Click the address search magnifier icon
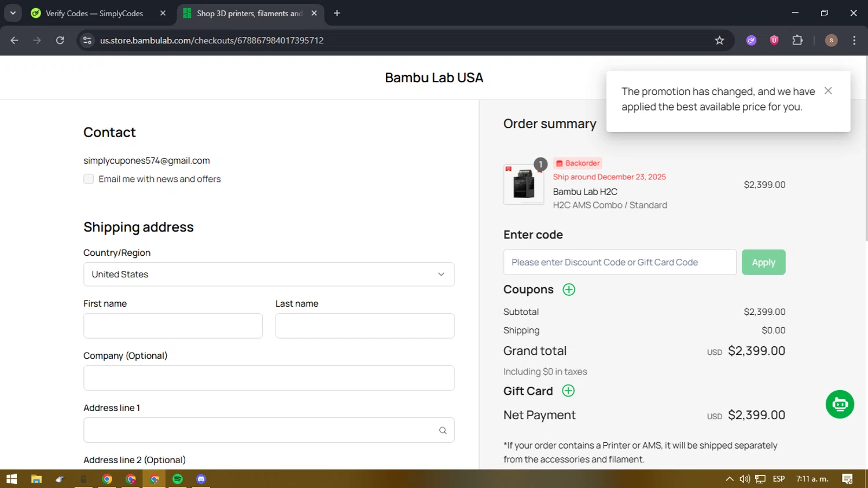The height and width of the screenshot is (488, 868). tap(443, 430)
